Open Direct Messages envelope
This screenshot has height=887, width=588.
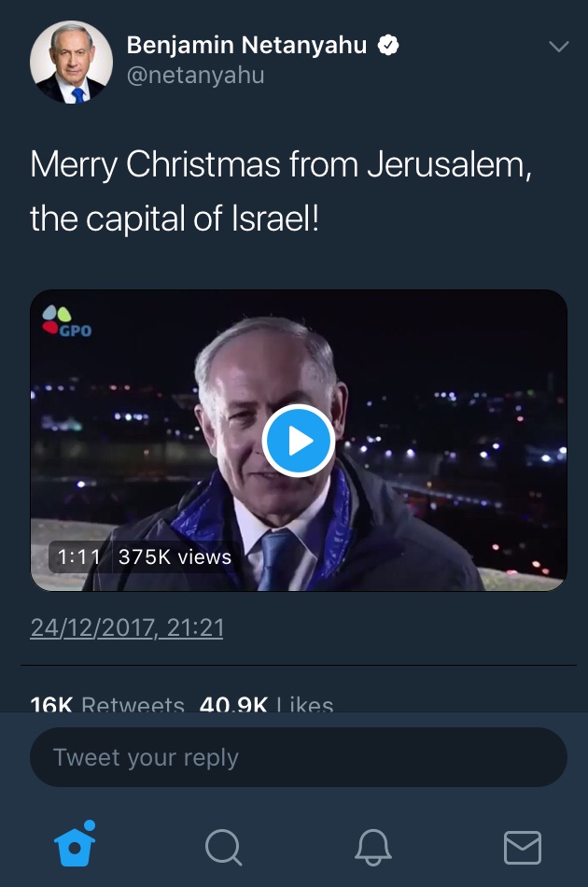(523, 848)
